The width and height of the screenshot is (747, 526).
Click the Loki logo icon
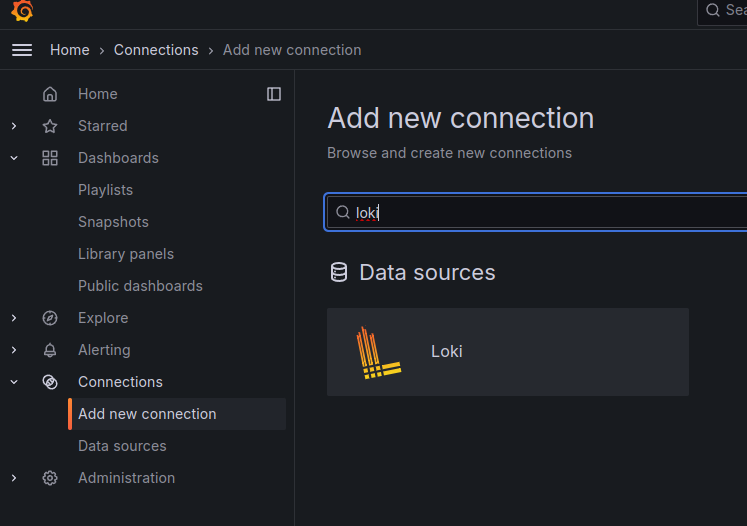tap(378, 352)
